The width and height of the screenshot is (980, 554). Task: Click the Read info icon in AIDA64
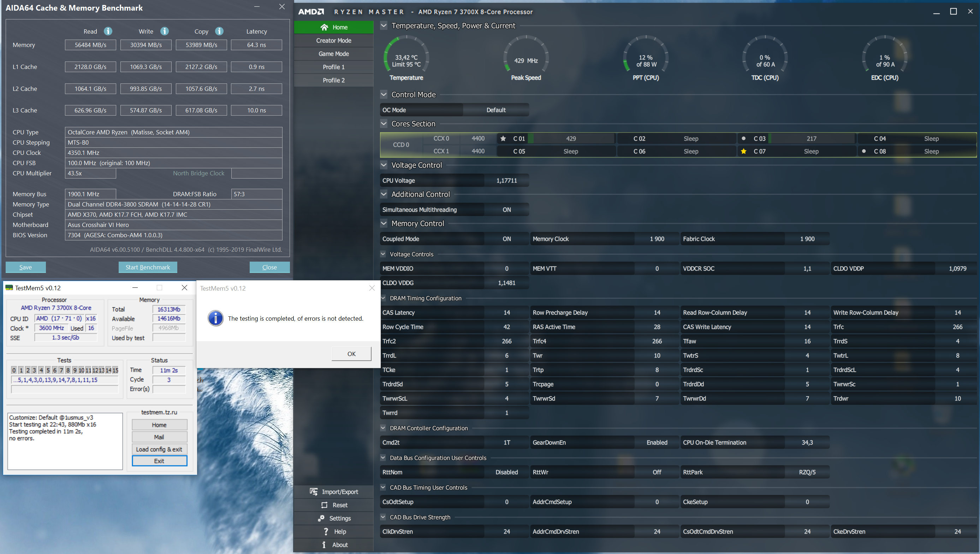(x=108, y=31)
